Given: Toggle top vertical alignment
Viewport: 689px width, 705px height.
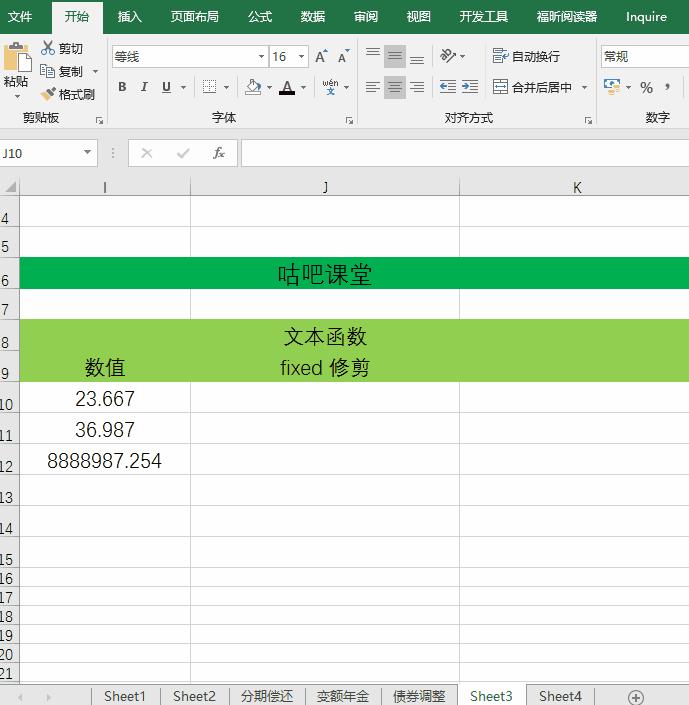Looking at the screenshot, I should [373, 56].
